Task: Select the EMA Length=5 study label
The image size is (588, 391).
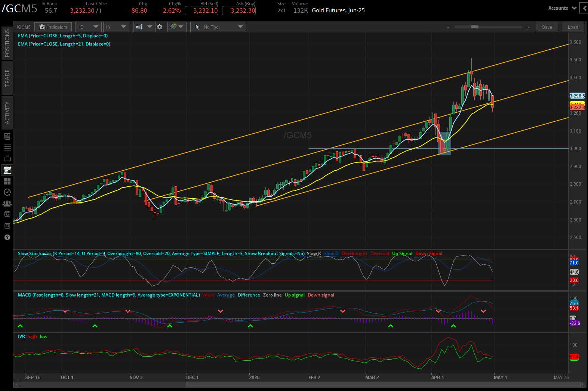Action: coord(63,36)
